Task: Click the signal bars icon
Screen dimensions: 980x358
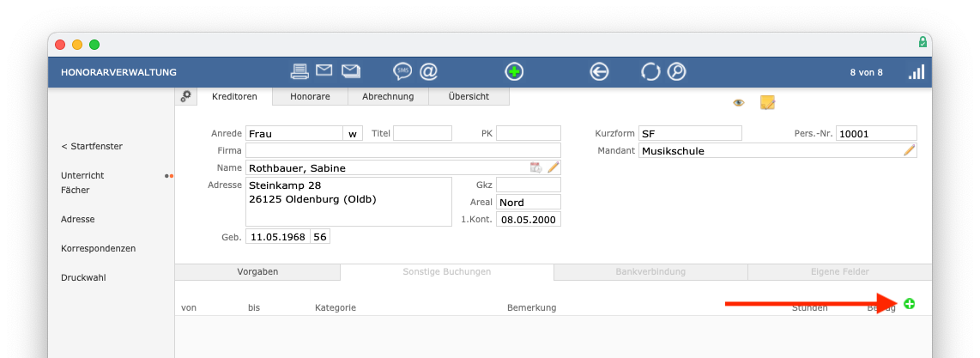Action: (x=916, y=72)
